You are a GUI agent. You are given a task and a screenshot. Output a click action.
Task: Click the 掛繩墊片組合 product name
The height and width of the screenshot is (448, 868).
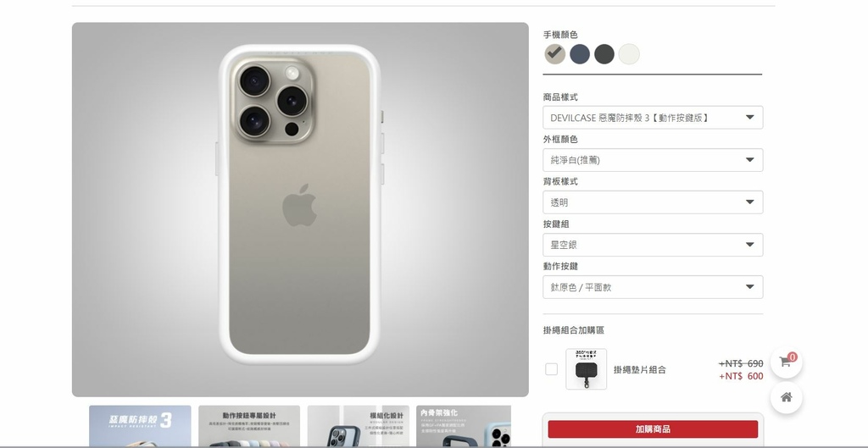click(x=639, y=369)
